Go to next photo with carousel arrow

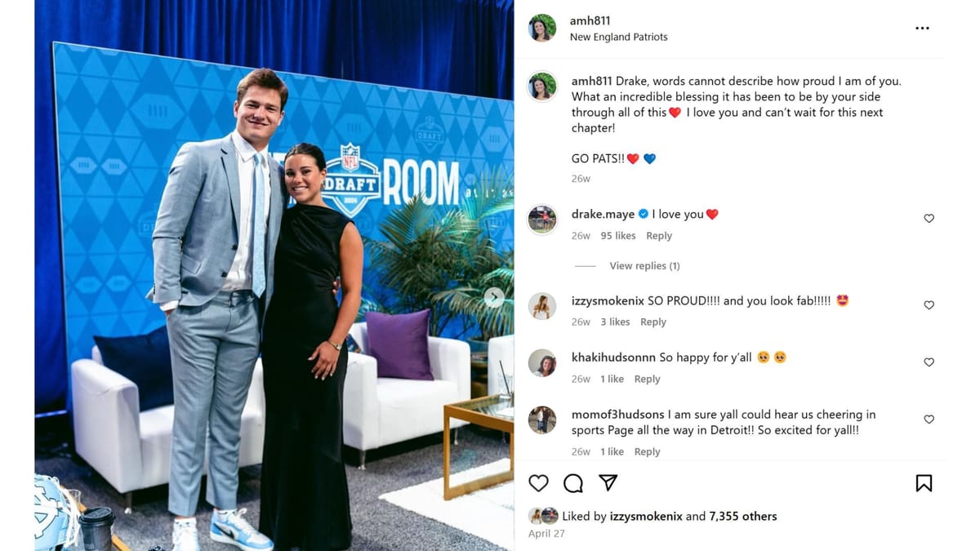coord(493,297)
